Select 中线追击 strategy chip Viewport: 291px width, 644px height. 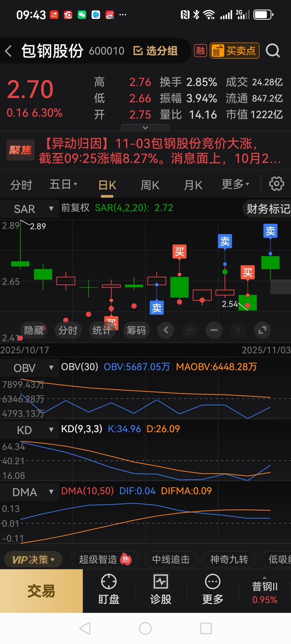[171, 559]
